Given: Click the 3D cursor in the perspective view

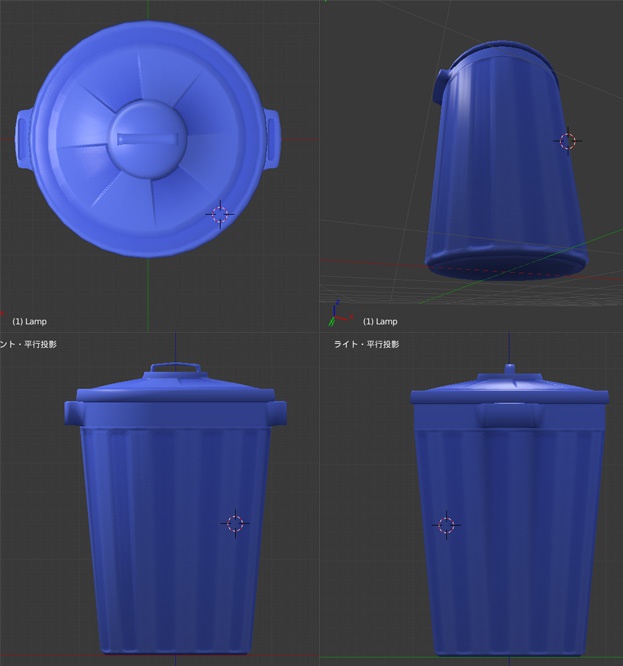Looking at the screenshot, I should coord(568,141).
